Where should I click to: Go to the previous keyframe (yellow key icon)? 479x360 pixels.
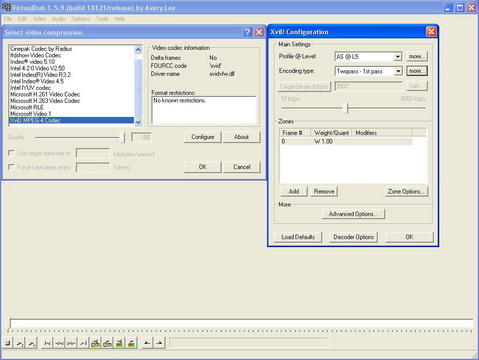coord(95,343)
